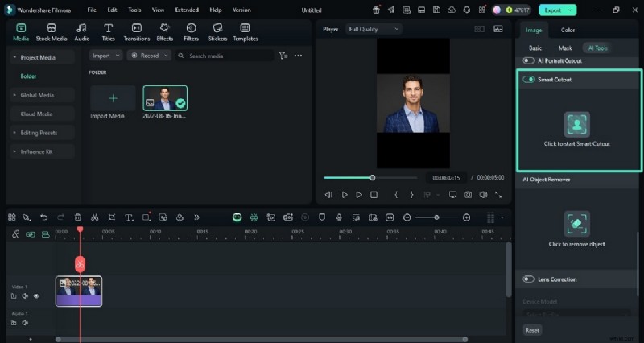
Task: Stop the preview playback
Action: [x=374, y=195]
